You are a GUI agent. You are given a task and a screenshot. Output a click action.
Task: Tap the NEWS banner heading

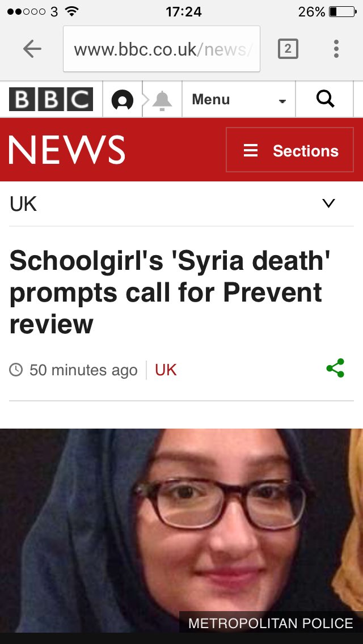[67, 150]
